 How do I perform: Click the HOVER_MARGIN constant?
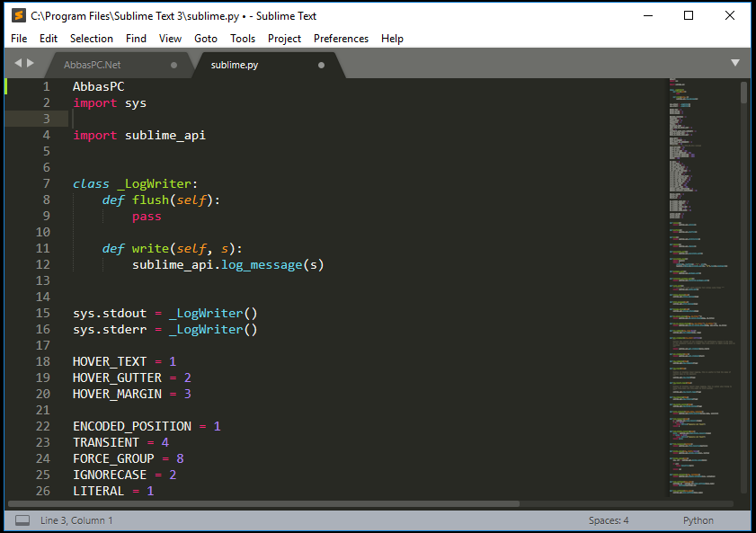(x=117, y=395)
